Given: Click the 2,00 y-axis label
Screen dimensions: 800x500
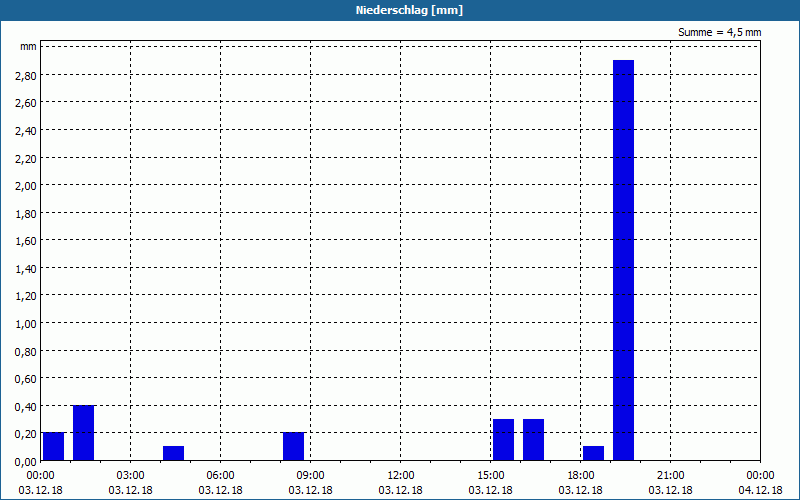Looking at the screenshot, I should (26, 185).
